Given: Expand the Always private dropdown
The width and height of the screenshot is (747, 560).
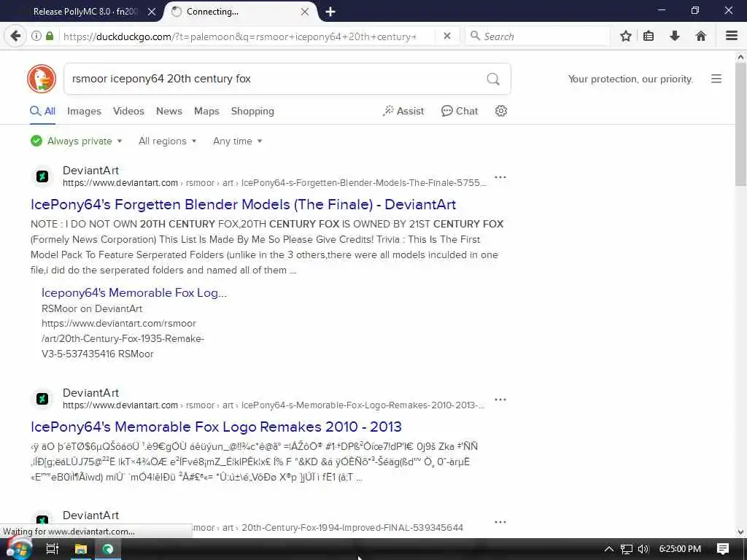Looking at the screenshot, I should tap(76, 141).
